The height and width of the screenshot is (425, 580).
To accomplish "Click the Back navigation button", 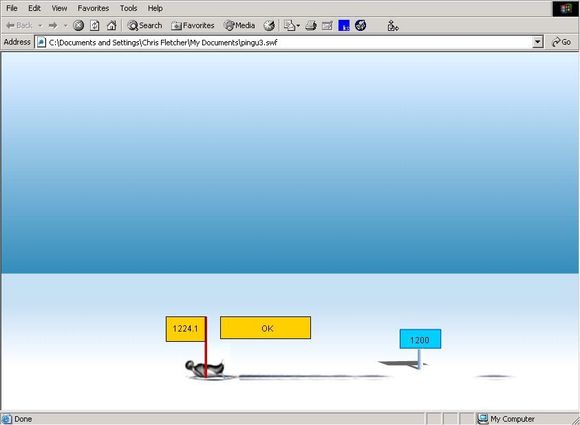I will pyautogui.click(x=19, y=25).
